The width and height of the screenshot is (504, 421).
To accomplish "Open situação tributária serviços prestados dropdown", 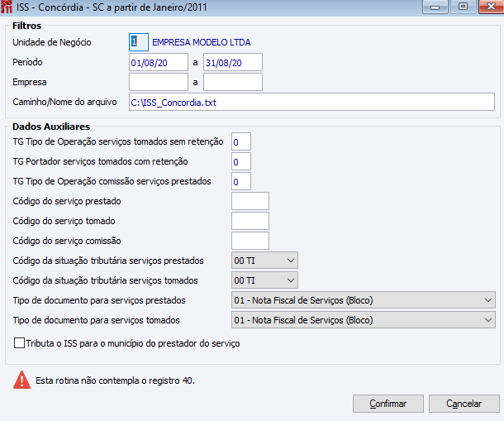I will point(264,261).
